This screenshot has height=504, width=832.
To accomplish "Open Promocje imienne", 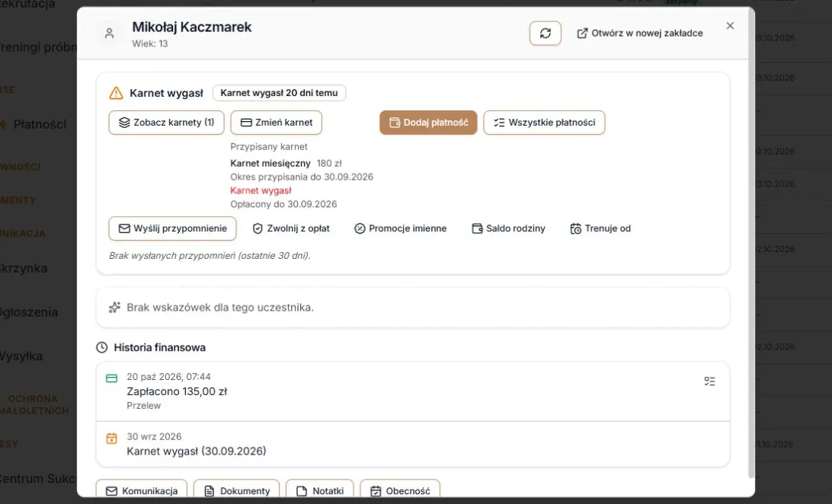I will (x=401, y=228).
